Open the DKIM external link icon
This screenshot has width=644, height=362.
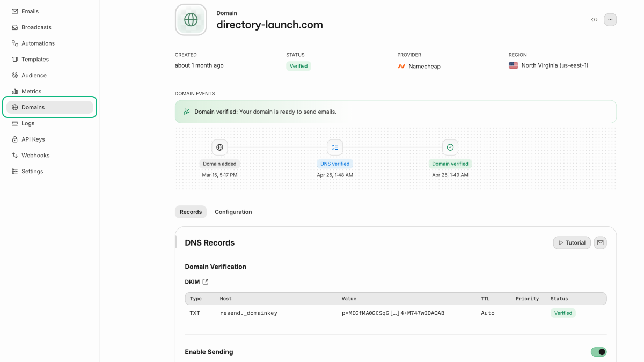click(206, 282)
